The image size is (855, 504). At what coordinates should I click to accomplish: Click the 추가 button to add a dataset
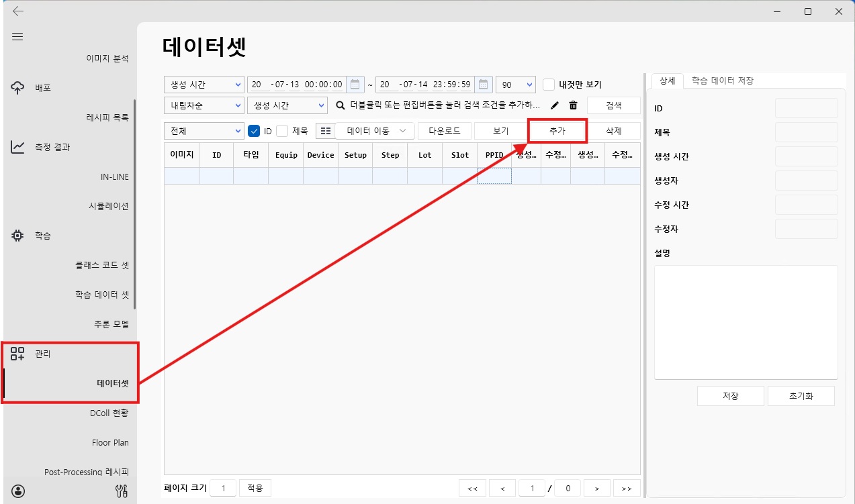point(557,130)
